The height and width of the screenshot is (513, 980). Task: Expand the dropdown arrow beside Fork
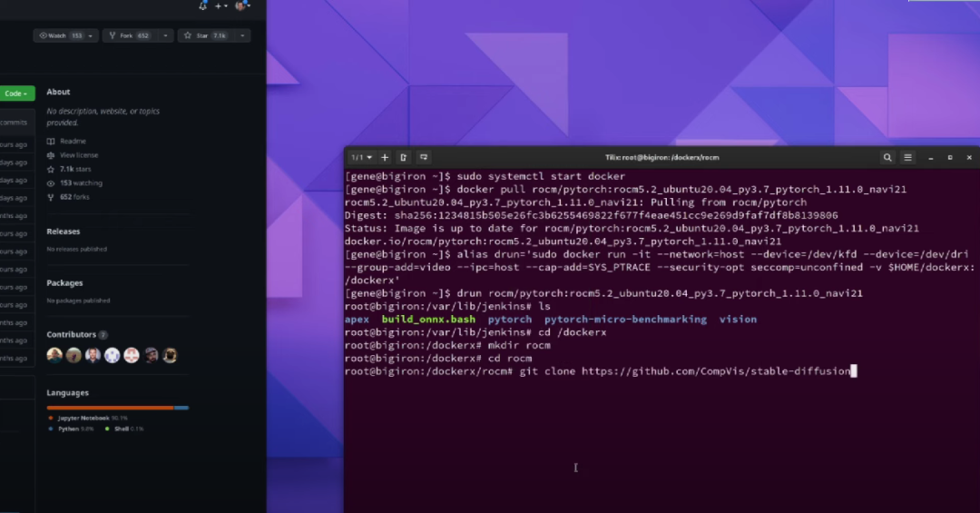(165, 35)
